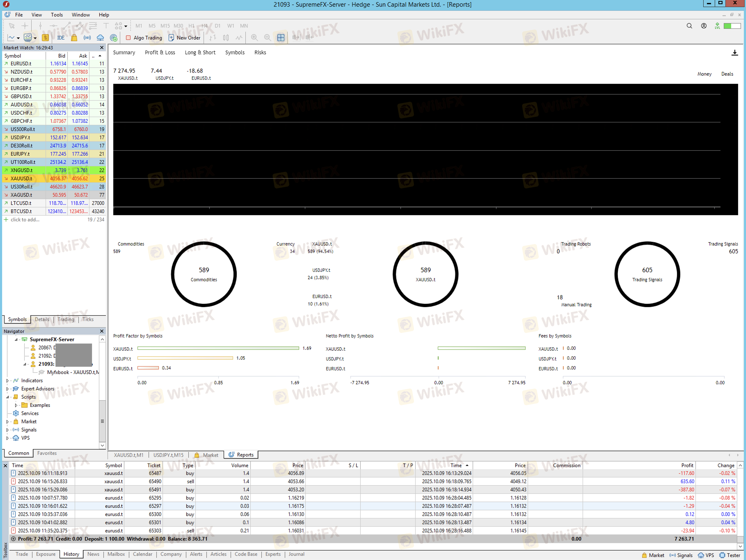Toggle the Algo Trading button
Screen dimensions: 746x560
144,38
